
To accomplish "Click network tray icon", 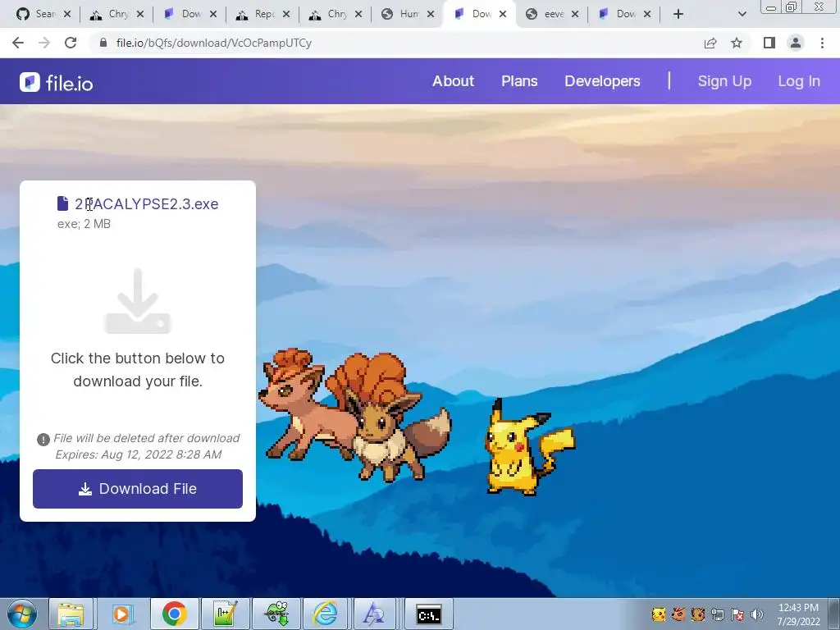I will coord(718,614).
